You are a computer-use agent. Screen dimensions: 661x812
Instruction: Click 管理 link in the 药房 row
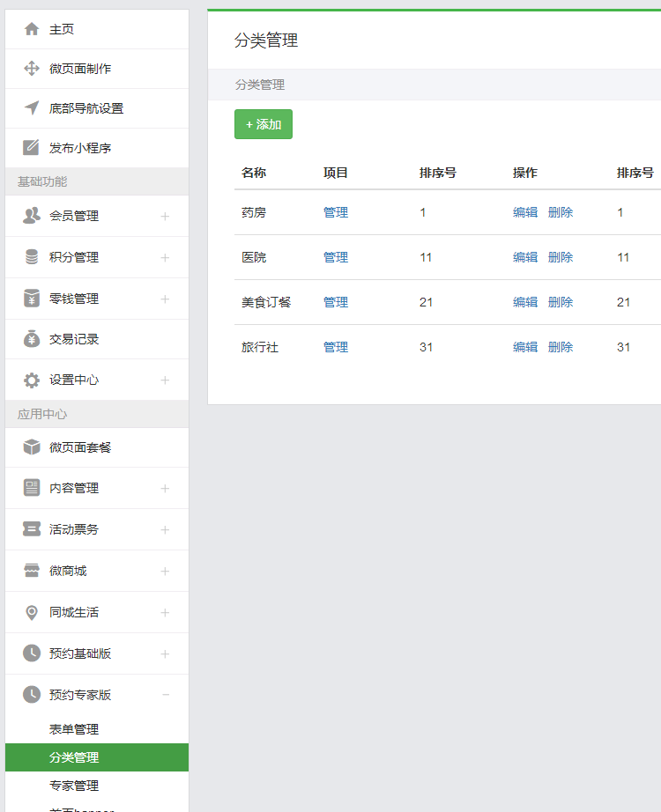click(x=336, y=212)
